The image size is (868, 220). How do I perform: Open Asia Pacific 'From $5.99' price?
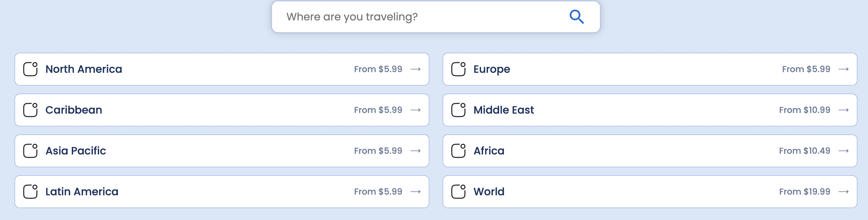click(378, 151)
